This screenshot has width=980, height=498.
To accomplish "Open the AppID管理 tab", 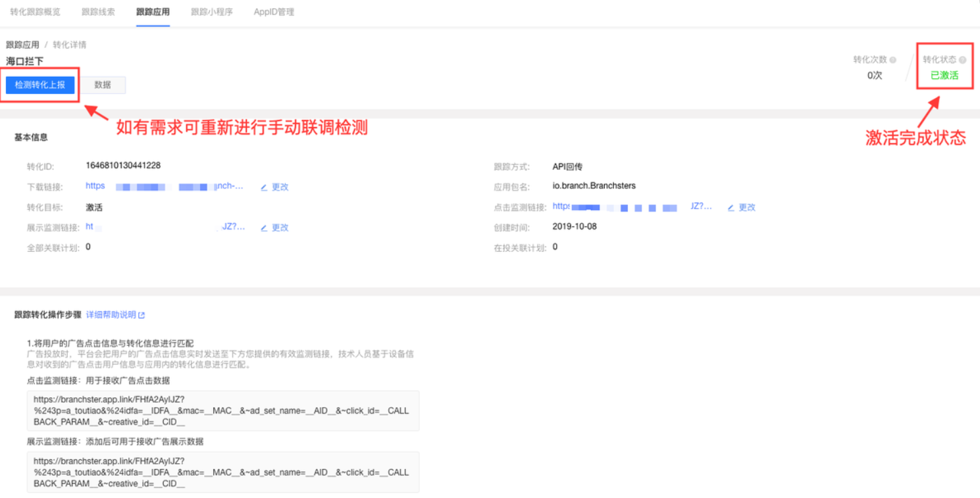I will 274,12.
